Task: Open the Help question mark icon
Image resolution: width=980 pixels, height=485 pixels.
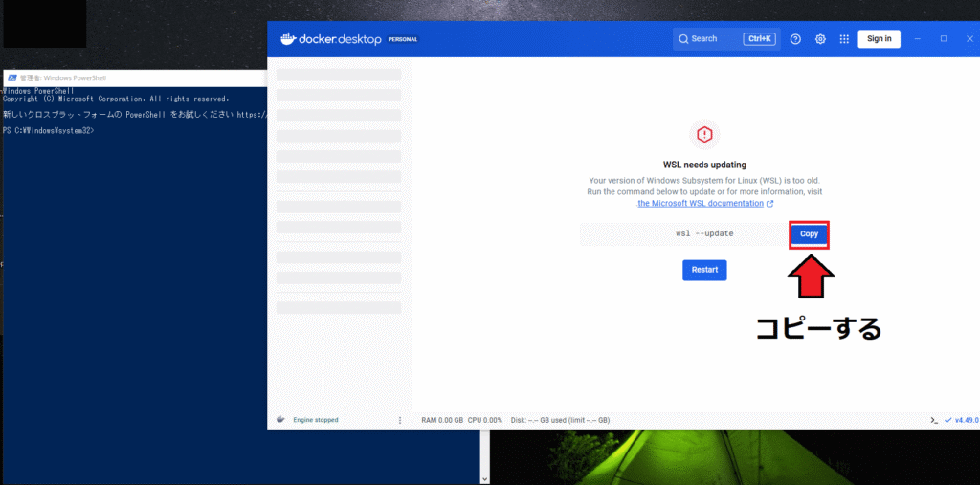Action: tap(795, 39)
